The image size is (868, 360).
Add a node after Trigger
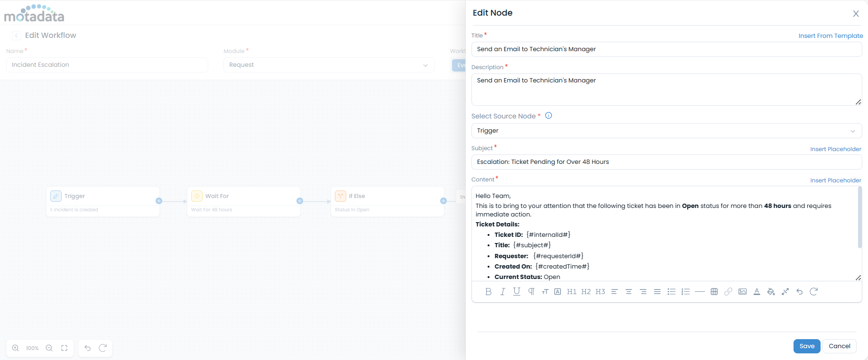tap(159, 201)
